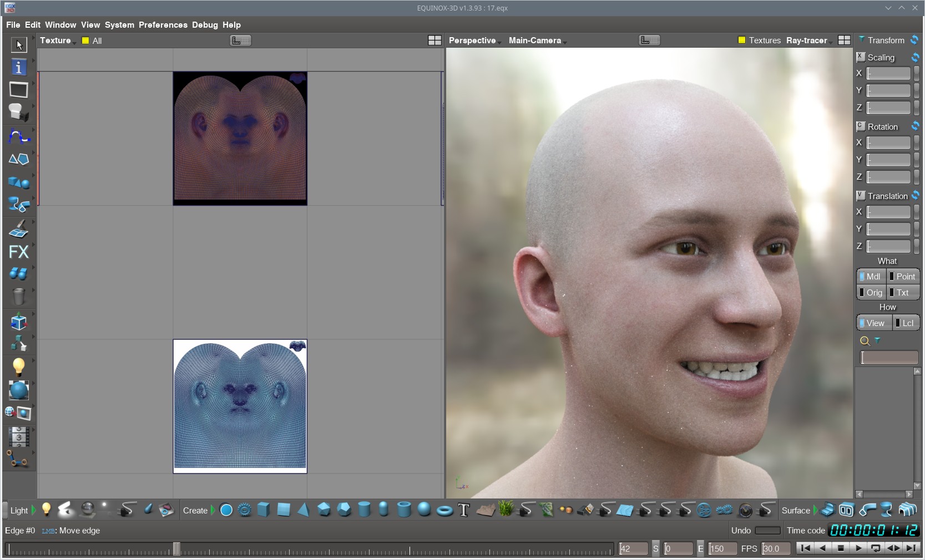Image resolution: width=925 pixels, height=560 pixels.
Task: Open the Ray-tracer render mode dropdown
Action: point(808,40)
